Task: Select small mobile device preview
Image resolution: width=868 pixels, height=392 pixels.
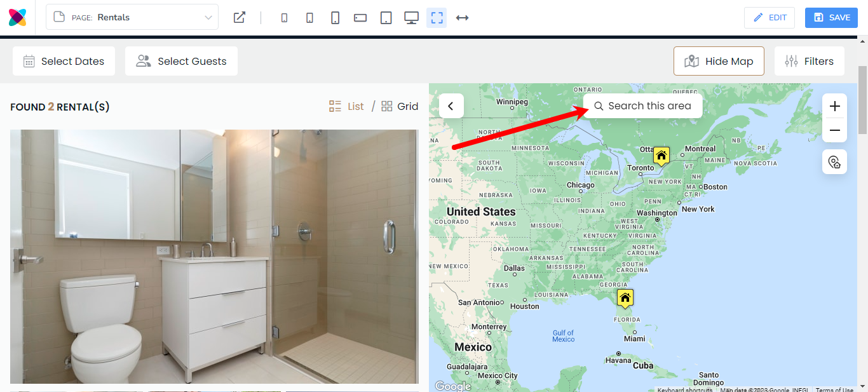Action: click(284, 18)
